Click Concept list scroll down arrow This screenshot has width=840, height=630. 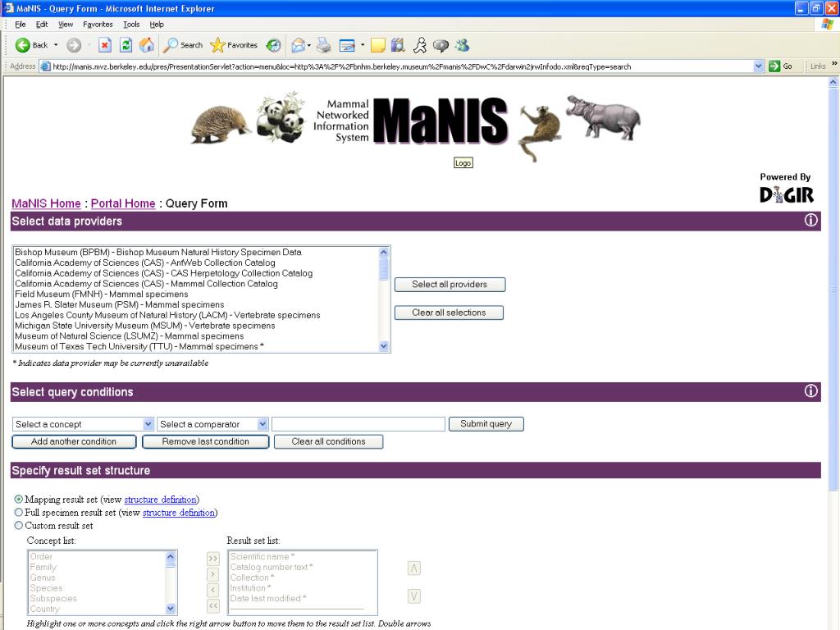171,609
